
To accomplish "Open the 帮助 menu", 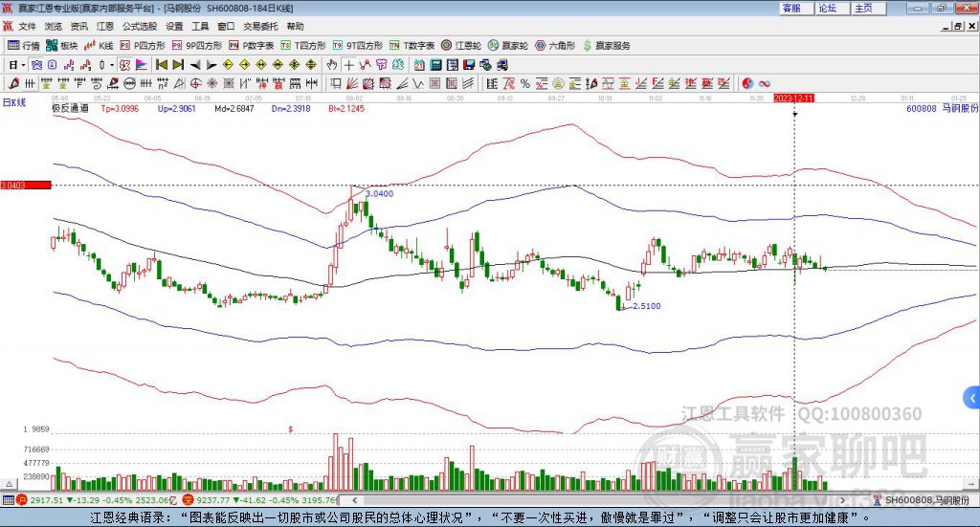I will coord(295,26).
